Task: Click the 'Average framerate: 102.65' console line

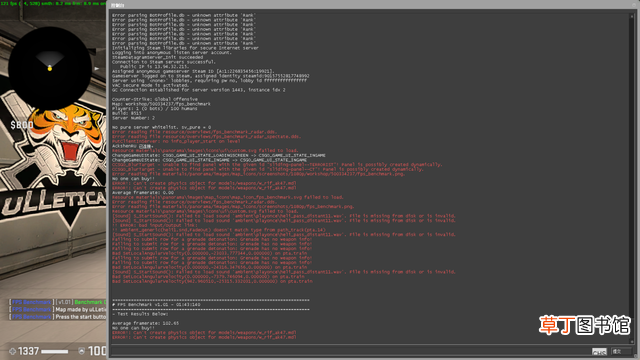Action: (145, 323)
